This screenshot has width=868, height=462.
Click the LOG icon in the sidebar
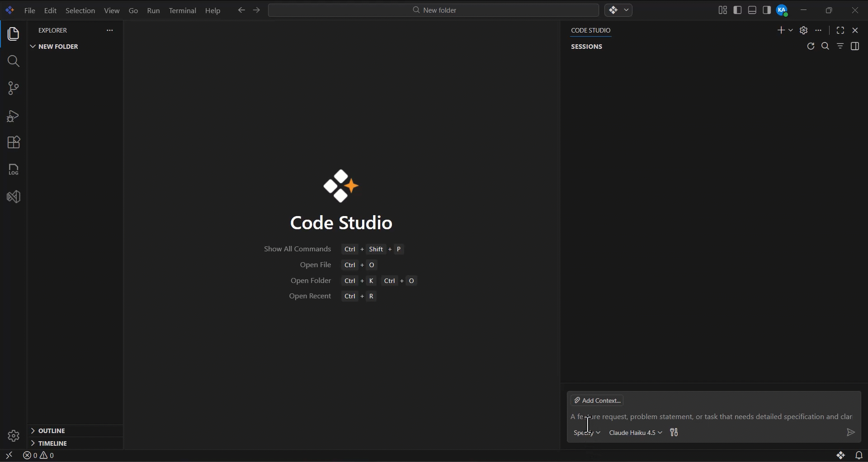pyautogui.click(x=13, y=170)
